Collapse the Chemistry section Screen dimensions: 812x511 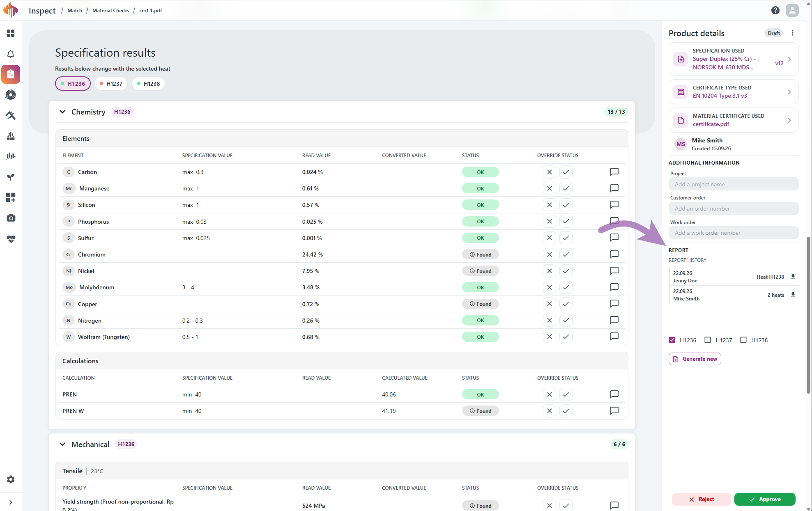(x=62, y=112)
